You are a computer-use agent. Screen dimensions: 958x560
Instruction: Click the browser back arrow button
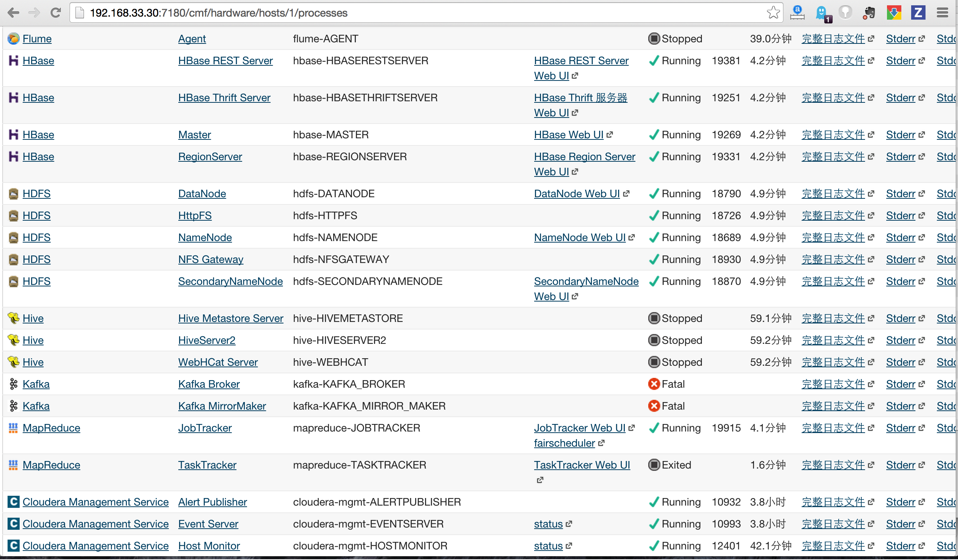click(x=13, y=13)
